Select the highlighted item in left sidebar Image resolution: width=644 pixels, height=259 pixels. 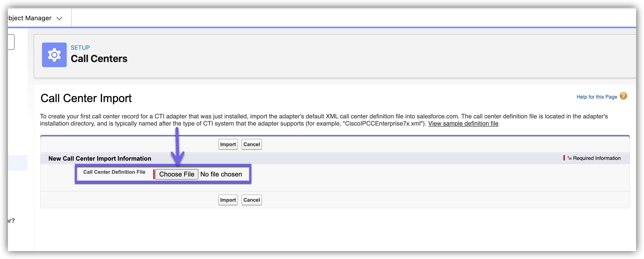point(18,163)
